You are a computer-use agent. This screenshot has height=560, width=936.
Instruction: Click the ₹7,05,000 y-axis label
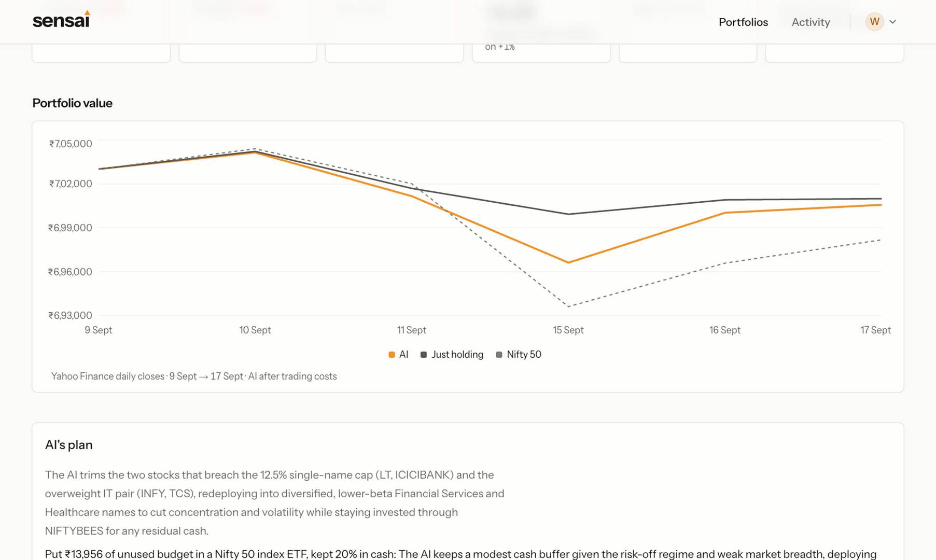tap(71, 144)
